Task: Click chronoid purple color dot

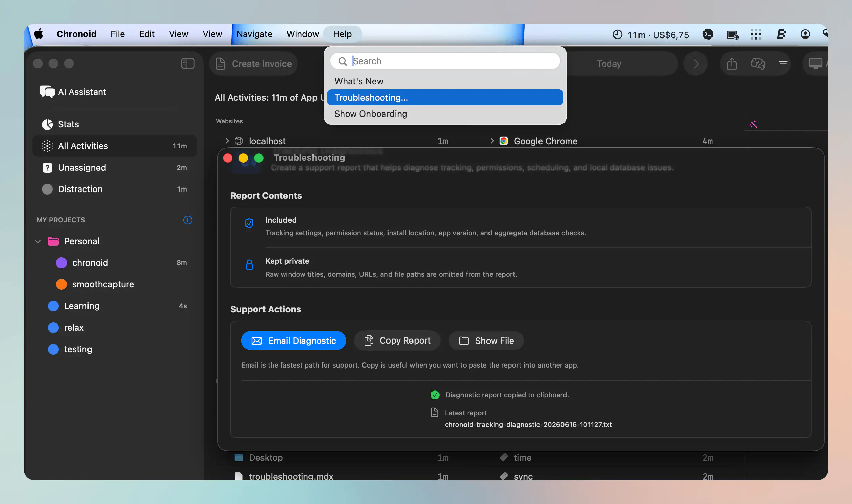Action: (x=61, y=263)
